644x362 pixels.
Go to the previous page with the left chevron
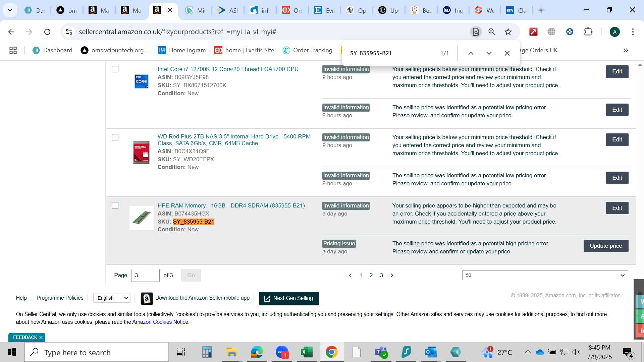click(350, 275)
